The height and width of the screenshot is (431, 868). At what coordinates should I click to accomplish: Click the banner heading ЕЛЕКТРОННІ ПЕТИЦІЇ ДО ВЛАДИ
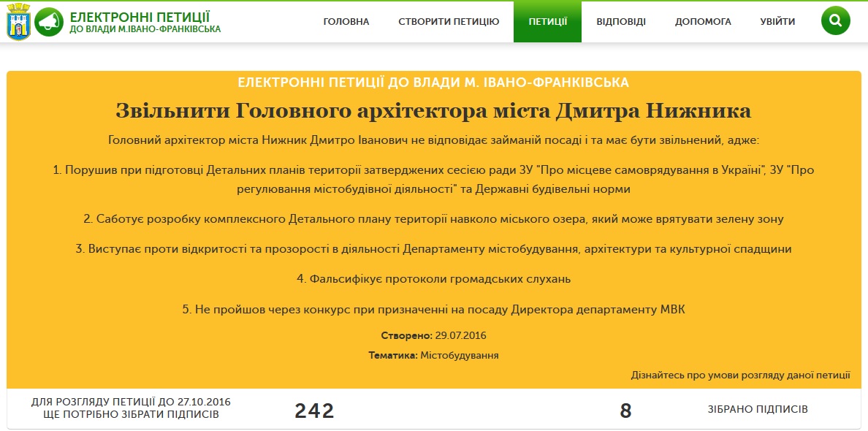[433, 83]
